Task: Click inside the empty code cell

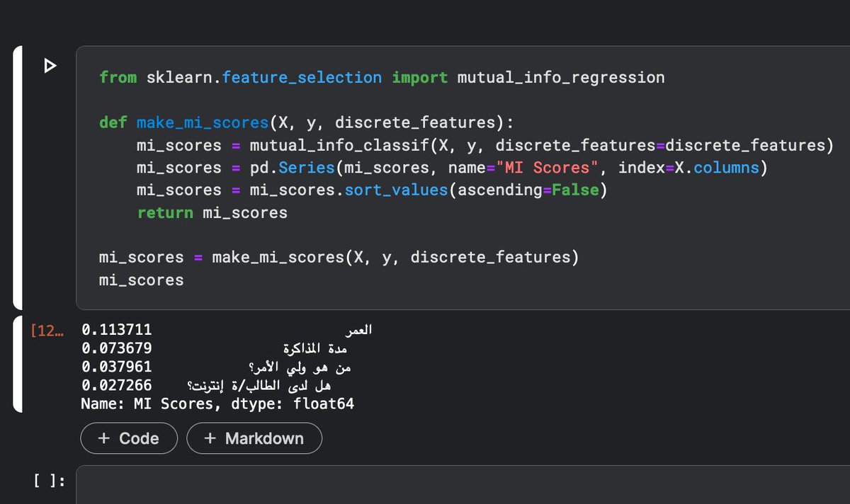Action: coord(463,485)
